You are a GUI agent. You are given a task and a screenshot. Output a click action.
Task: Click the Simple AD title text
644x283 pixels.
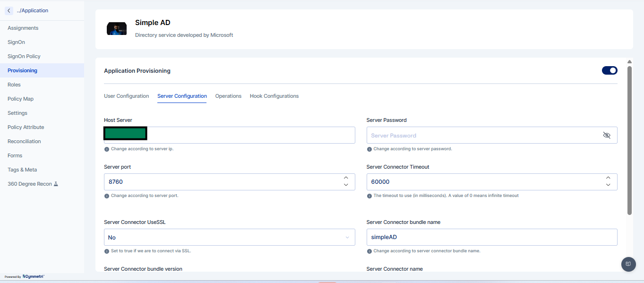(x=153, y=23)
